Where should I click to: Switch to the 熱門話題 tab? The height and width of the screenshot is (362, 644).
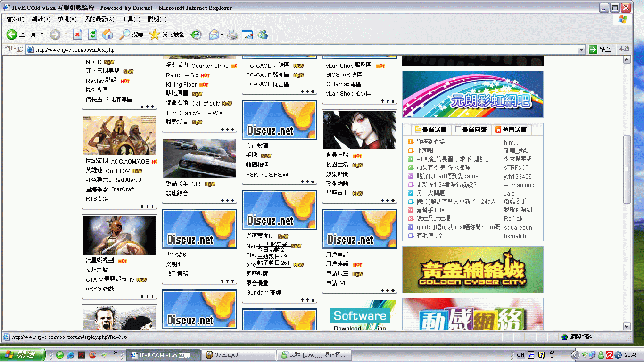pos(511,130)
